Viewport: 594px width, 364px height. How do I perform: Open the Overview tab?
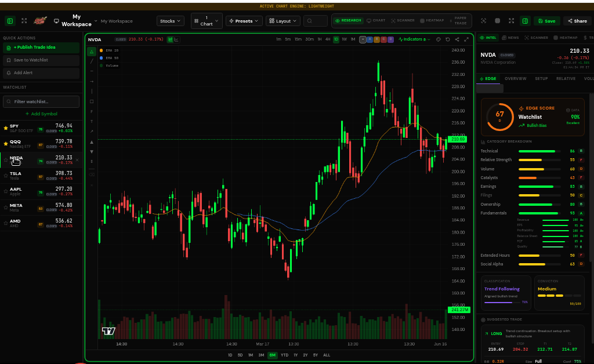click(x=516, y=79)
